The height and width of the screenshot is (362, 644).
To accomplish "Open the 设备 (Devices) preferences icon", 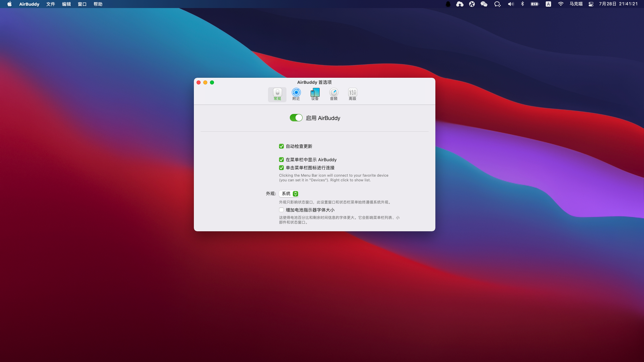I will [x=315, y=94].
